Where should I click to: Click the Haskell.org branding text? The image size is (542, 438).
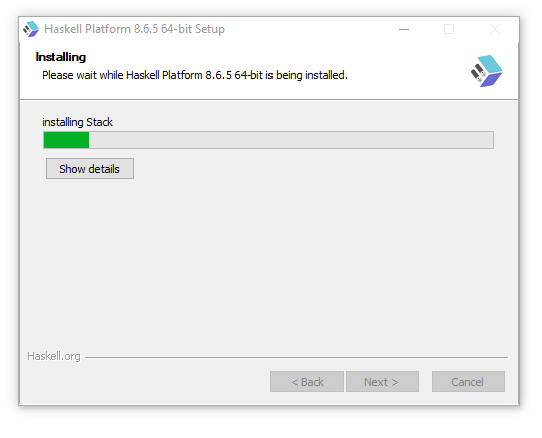[x=54, y=356]
